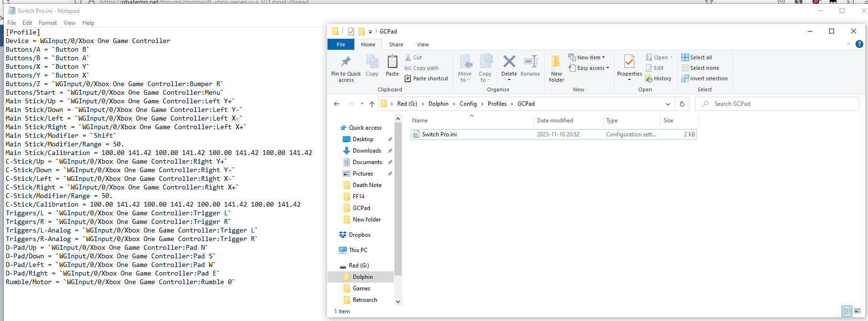Open Explorer Help question mark

(x=859, y=44)
